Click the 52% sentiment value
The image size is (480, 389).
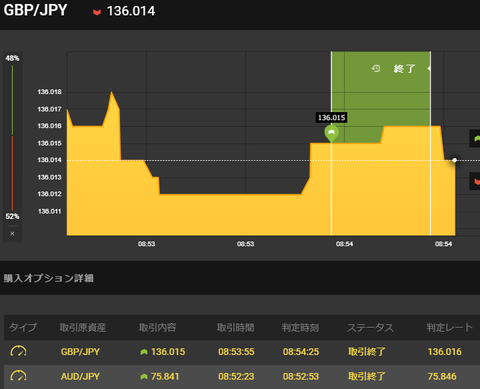pos(12,216)
